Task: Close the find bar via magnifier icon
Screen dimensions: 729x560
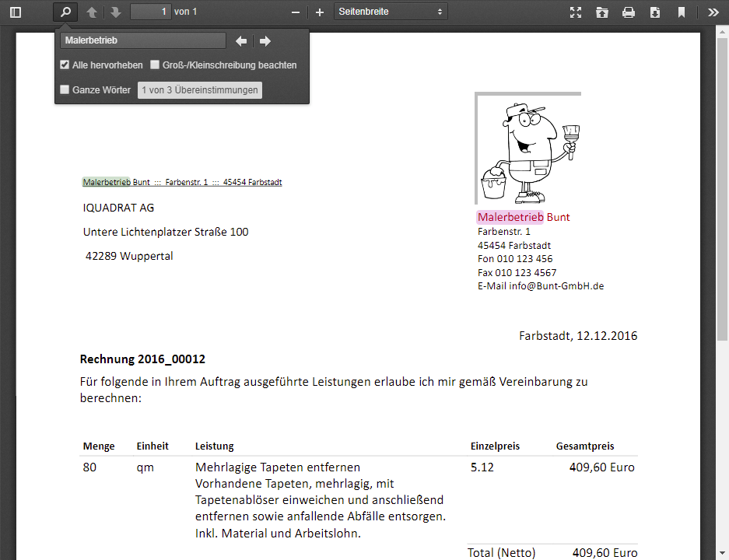Action: (x=65, y=12)
